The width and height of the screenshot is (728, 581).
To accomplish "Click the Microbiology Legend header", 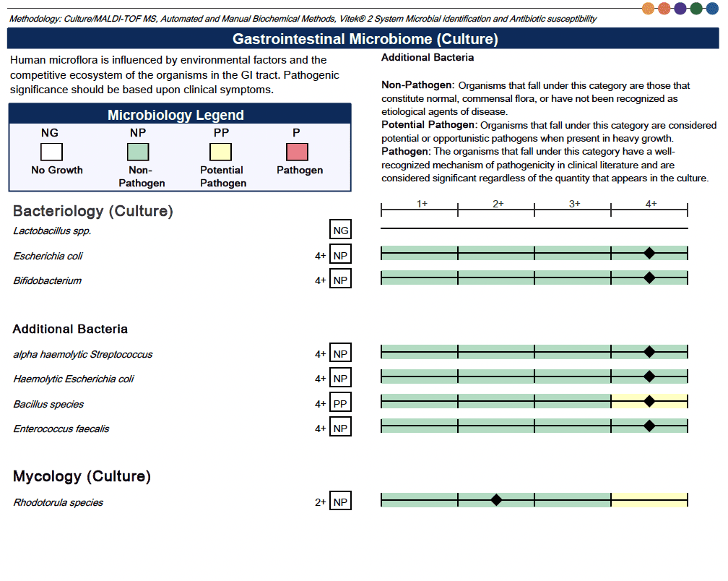I will point(178,113).
